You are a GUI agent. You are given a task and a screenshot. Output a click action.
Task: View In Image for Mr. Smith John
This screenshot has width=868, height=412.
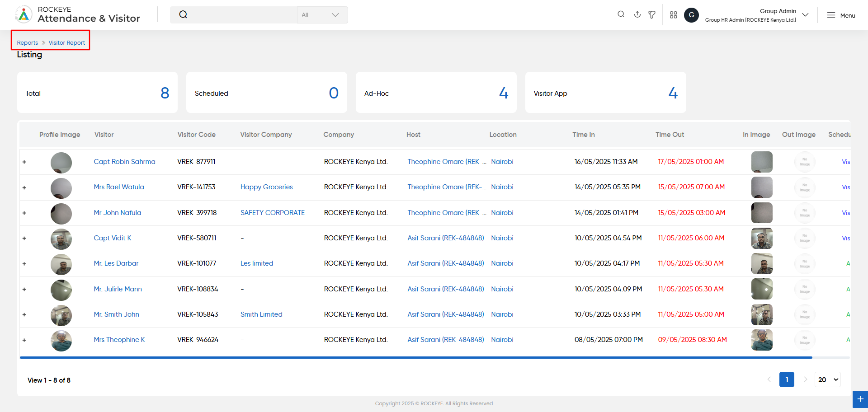click(762, 314)
